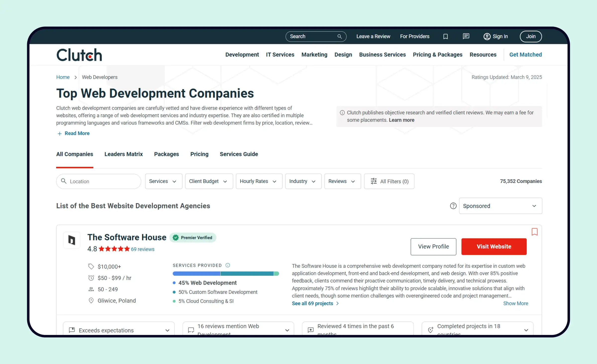Screen dimensions: 597x364
Task: Click the Home breadcrumb link
Action: coord(63,77)
